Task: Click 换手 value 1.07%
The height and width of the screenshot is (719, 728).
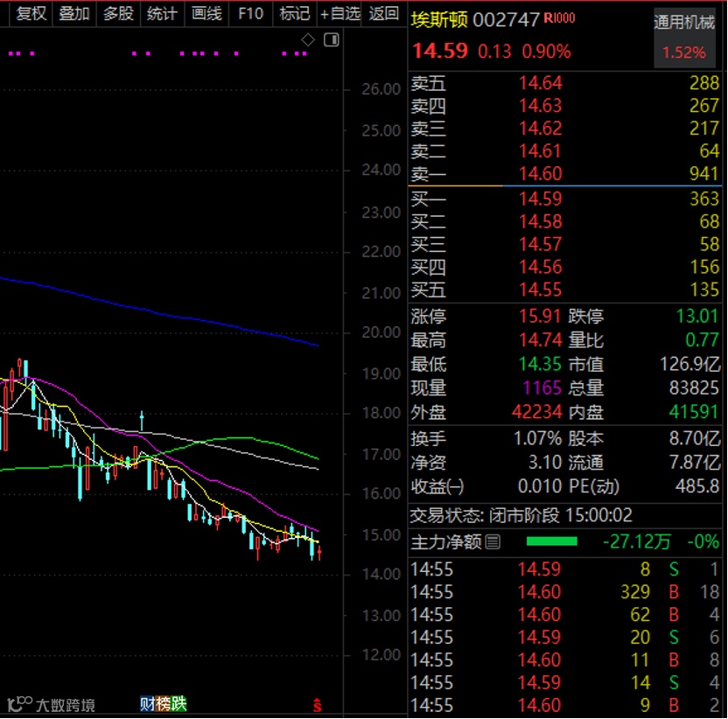Action: click(x=537, y=438)
